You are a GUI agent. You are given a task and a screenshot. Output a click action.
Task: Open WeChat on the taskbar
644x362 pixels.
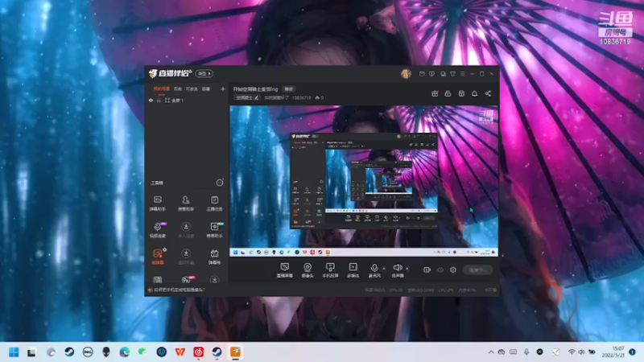(x=143, y=352)
